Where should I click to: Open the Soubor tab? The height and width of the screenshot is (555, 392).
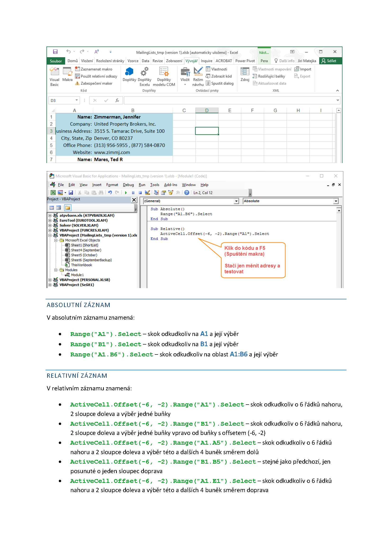[x=56, y=61]
